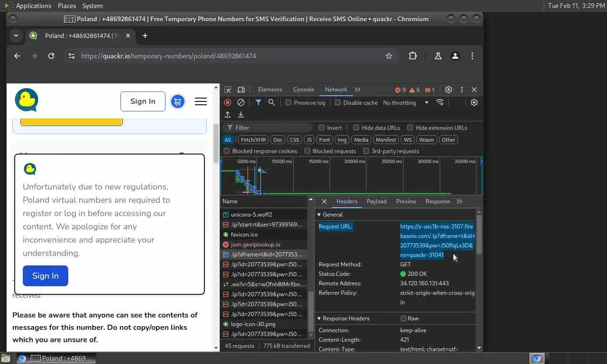Viewport: 607px width, 364px height.
Task: Filter requests by WS type
Action: pyautogui.click(x=407, y=140)
